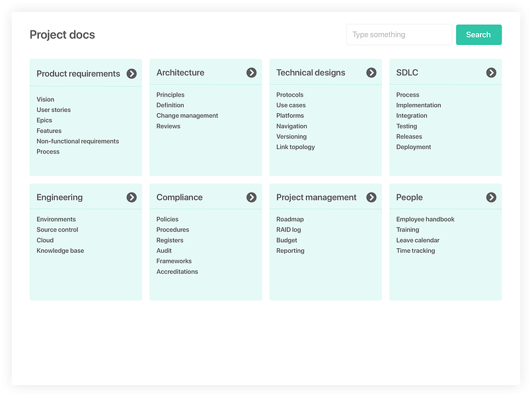The image size is (532, 397).
Task: Open Technical designs via arrow icon
Action: pos(371,73)
